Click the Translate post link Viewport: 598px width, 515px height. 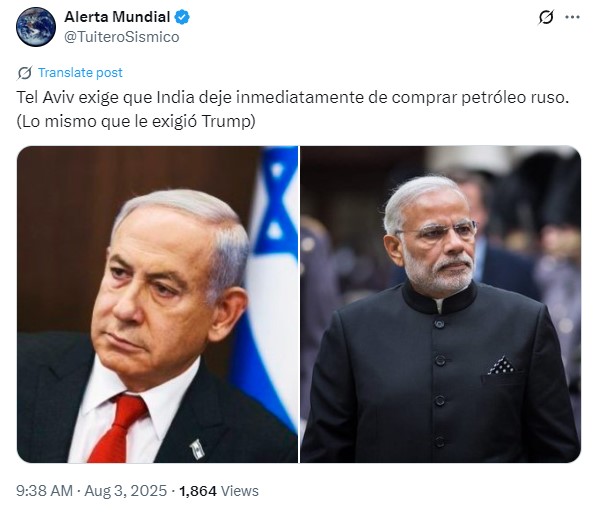(80, 72)
